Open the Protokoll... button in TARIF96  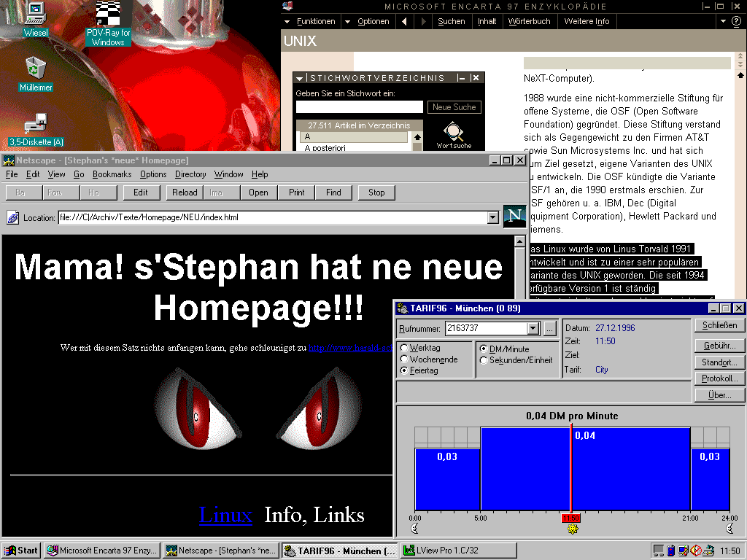719,378
